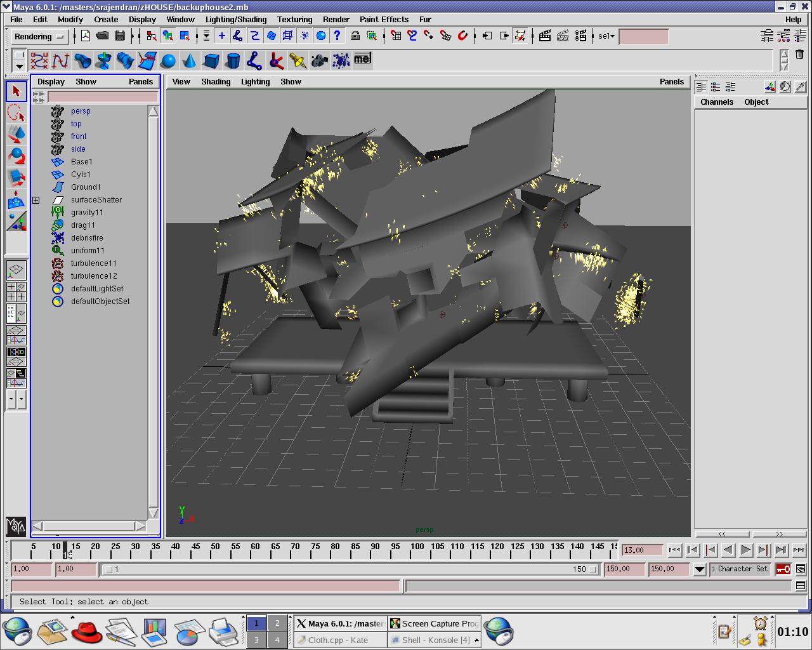
Task: Select debrisfire in the outliner
Action: [87, 238]
